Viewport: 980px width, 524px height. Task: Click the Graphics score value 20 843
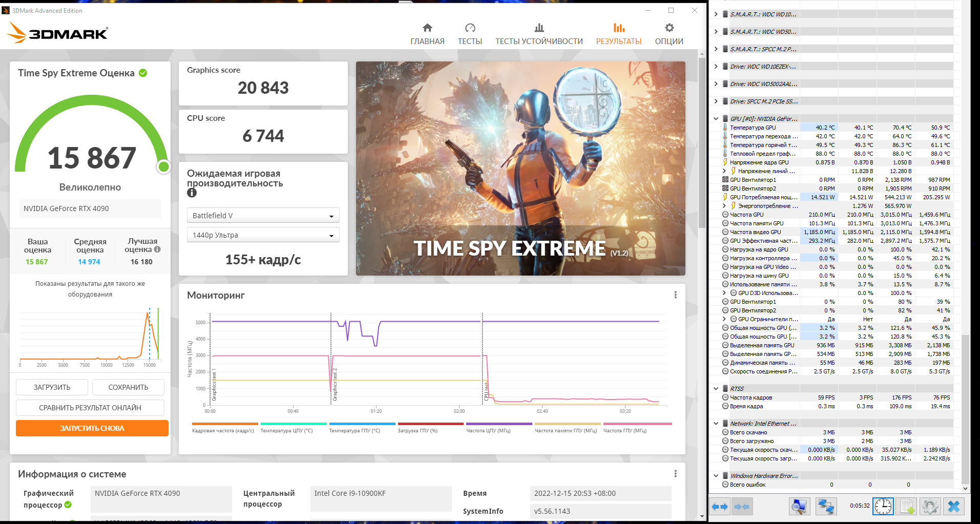pyautogui.click(x=263, y=88)
